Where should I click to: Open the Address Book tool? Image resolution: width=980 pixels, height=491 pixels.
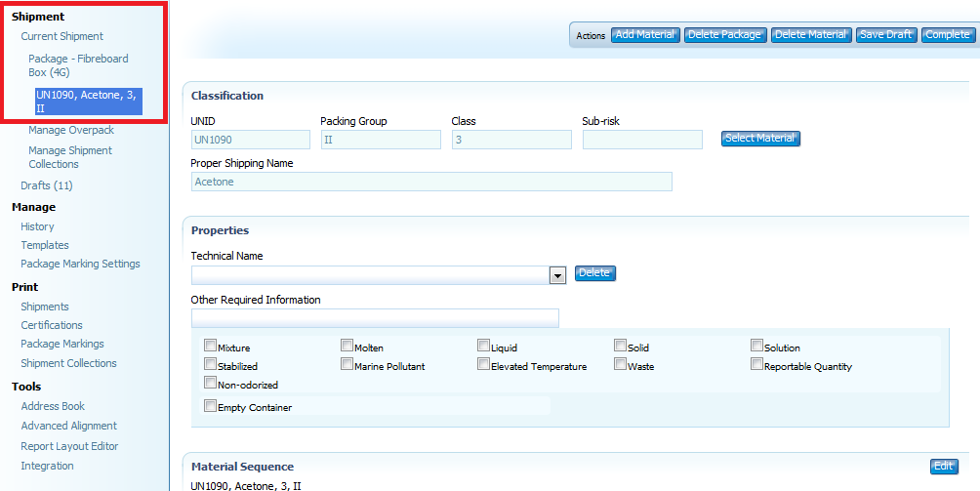(53, 406)
